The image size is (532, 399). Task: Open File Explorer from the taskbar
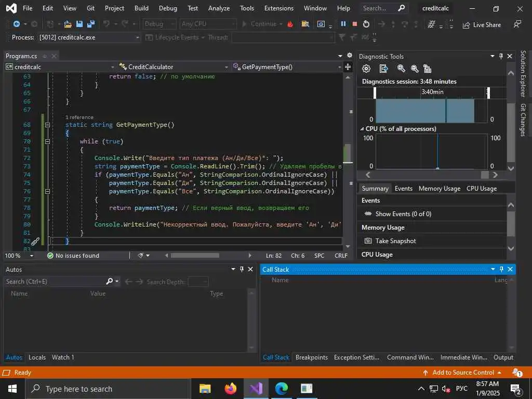coord(205,389)
